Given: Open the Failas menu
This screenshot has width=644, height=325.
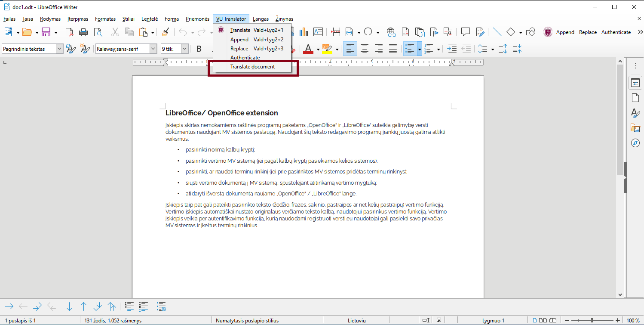Looking at the screenshot, I should (9, 19).
